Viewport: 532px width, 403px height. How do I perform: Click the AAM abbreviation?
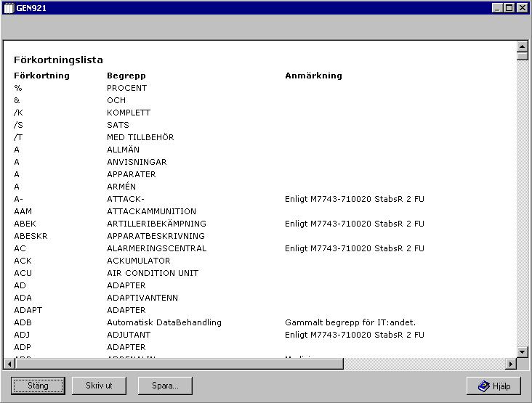23,211
